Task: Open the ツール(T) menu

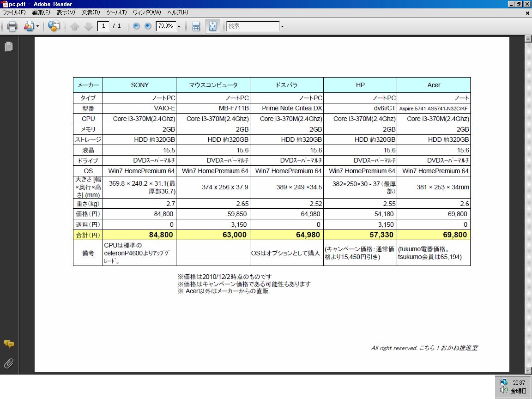Action: click(x=116, y=12)
